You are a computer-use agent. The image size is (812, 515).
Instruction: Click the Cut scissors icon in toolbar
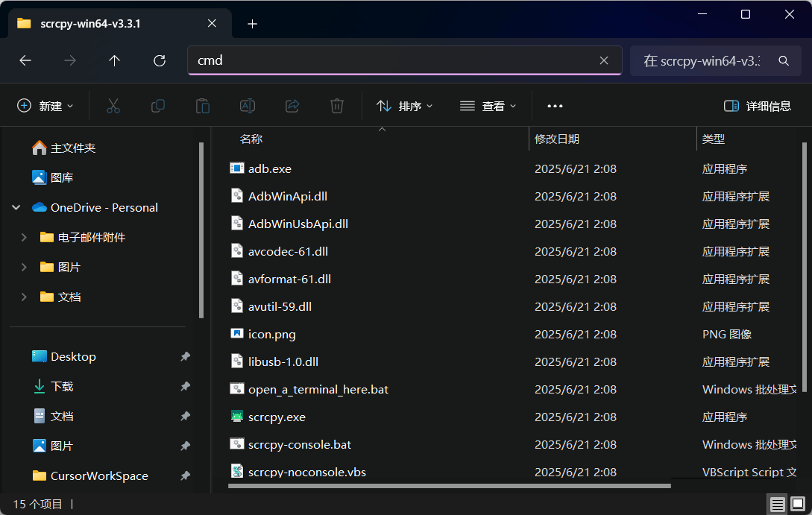tap(113, 106)
